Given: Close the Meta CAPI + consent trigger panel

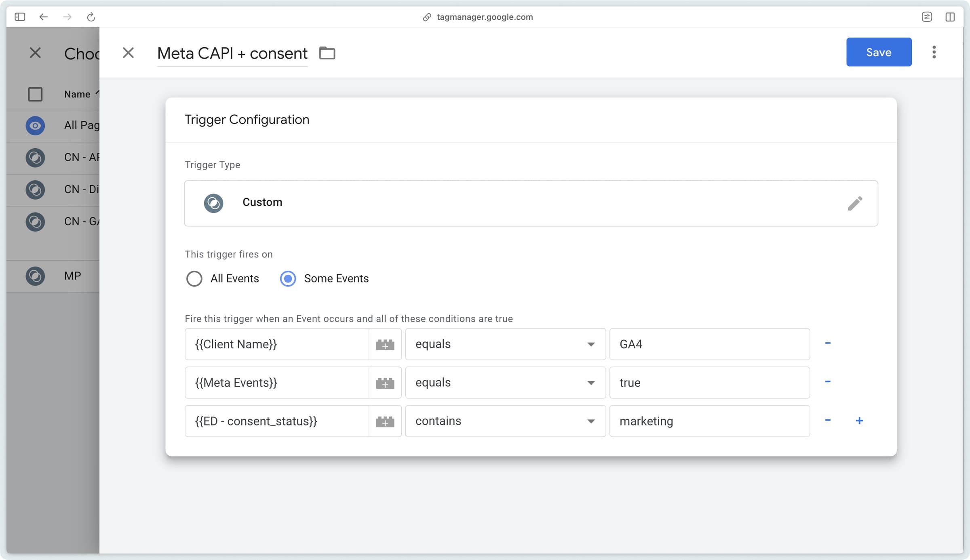Looking at the screenshot, I should point(128,53).
